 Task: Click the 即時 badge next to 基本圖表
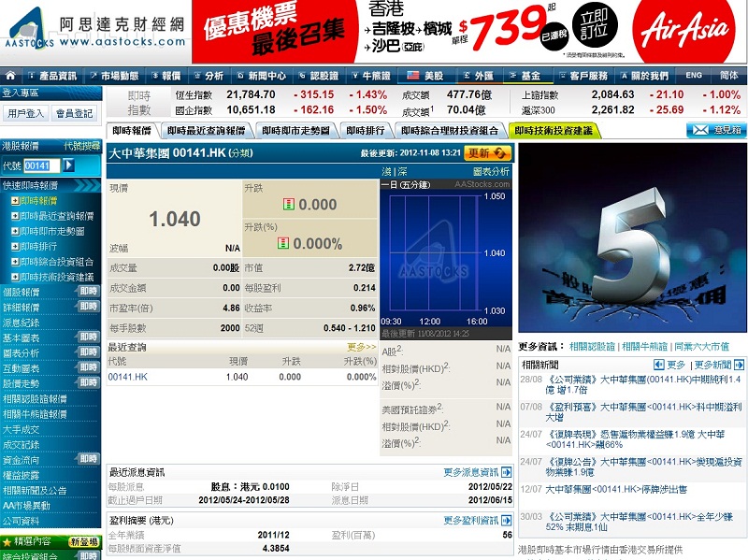click(88, 337)
